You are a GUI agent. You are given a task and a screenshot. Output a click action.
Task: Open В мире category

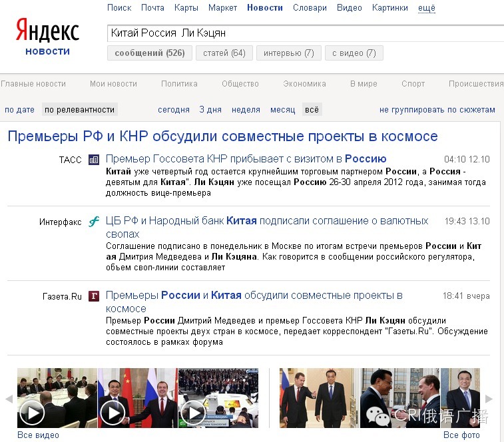364,84
